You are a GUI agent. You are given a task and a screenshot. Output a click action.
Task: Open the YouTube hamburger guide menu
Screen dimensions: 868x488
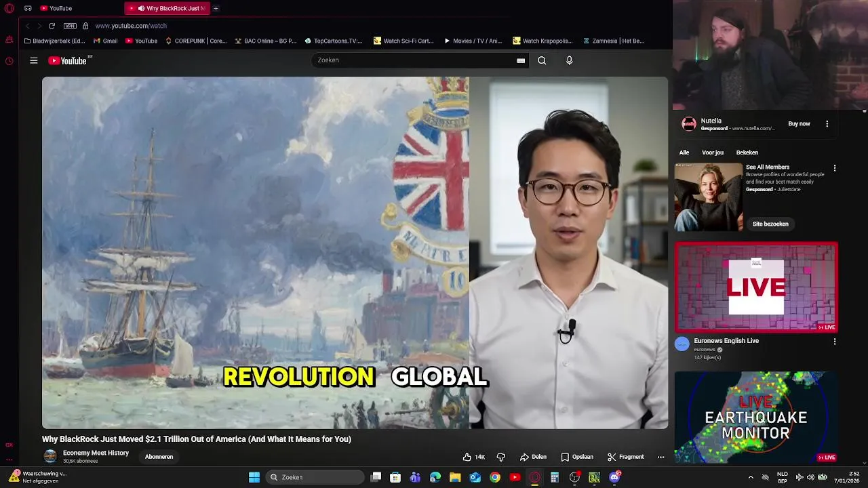(33, 60)
